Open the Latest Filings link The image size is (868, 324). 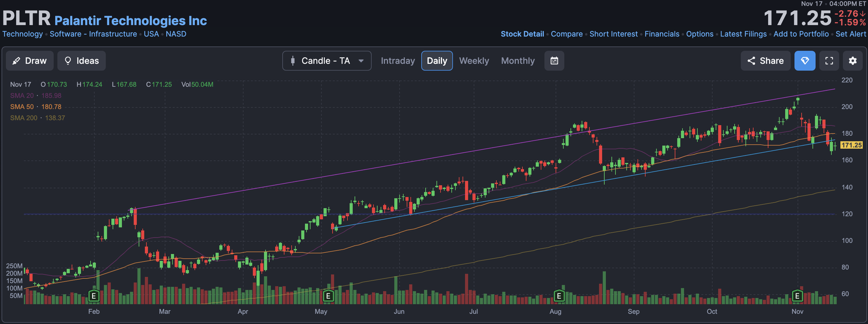[x=743, y=34]
